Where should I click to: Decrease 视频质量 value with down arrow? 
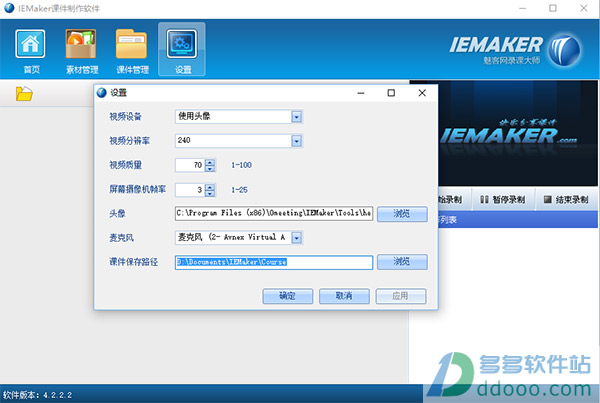coord(210,169)
